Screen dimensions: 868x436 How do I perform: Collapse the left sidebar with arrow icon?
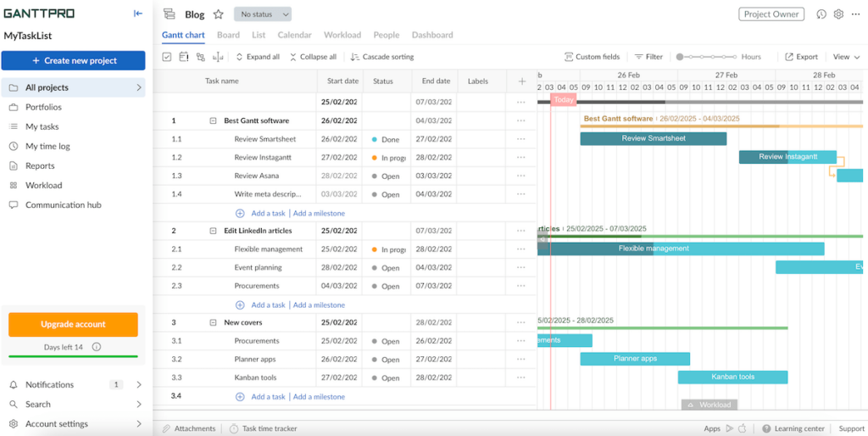[138, 14]
